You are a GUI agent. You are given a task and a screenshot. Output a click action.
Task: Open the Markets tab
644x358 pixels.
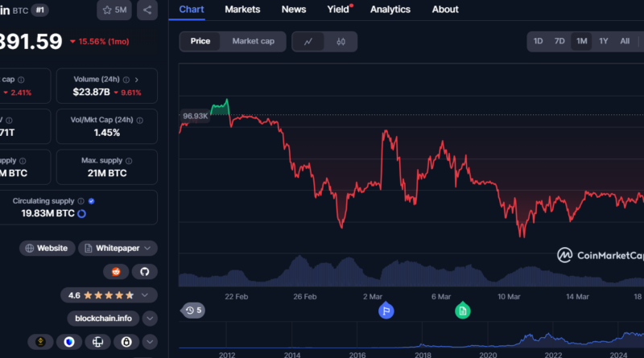pyautogui.click(x=242, y=10)
